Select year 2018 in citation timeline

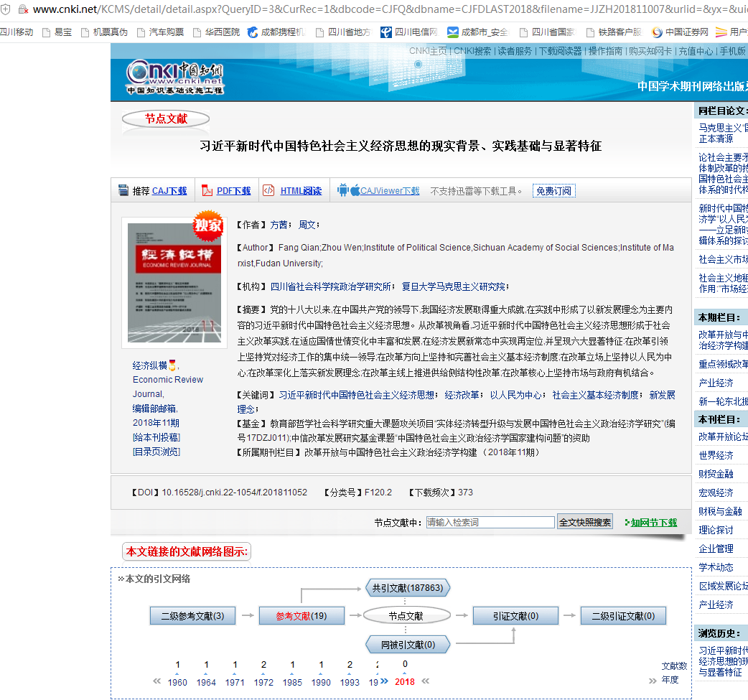[x=405, y=682]
